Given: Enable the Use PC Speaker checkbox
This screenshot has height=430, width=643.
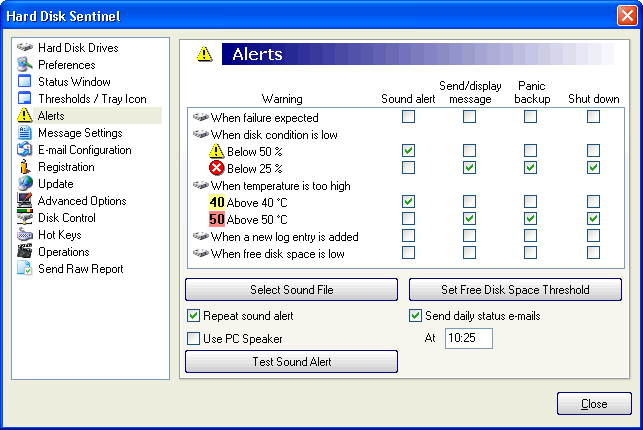Looking at the screenshot, I should click(193, 339).
